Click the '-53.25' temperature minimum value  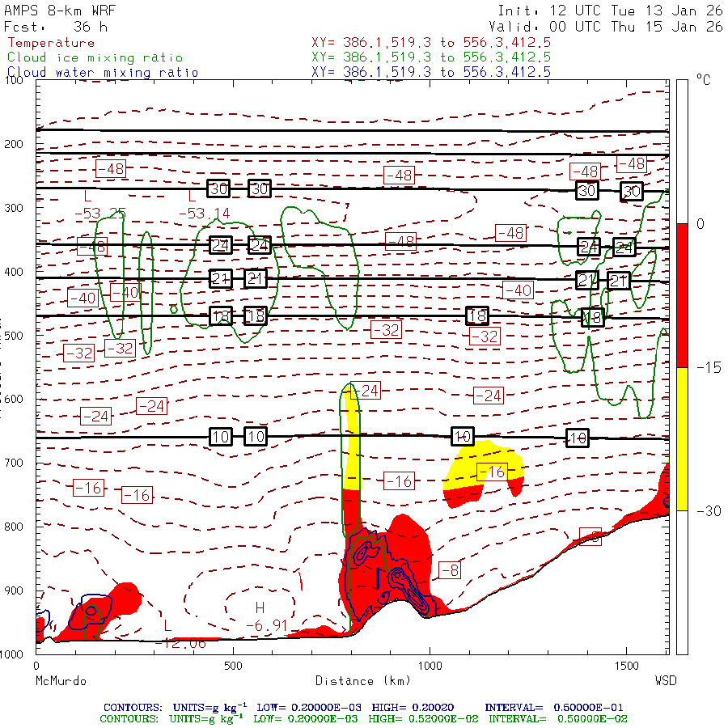click(100, 214)
